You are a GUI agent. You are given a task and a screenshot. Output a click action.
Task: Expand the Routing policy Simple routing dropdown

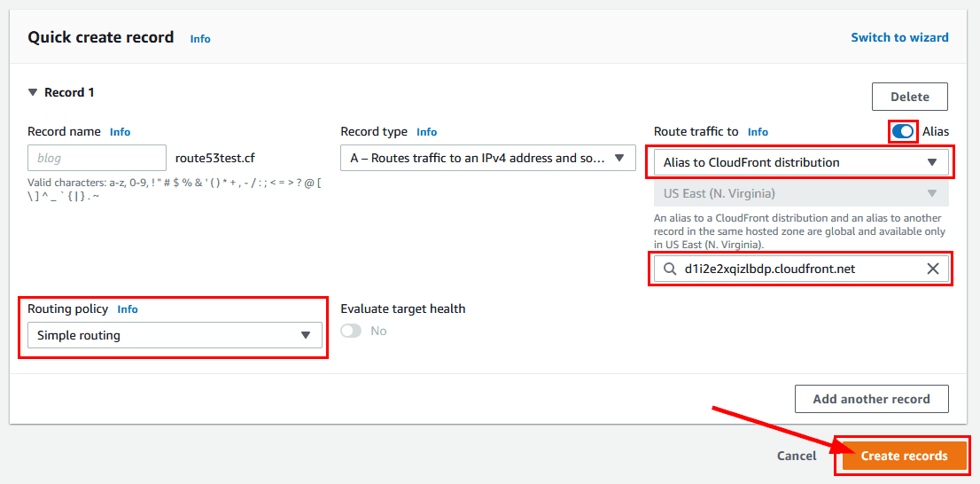174,335
